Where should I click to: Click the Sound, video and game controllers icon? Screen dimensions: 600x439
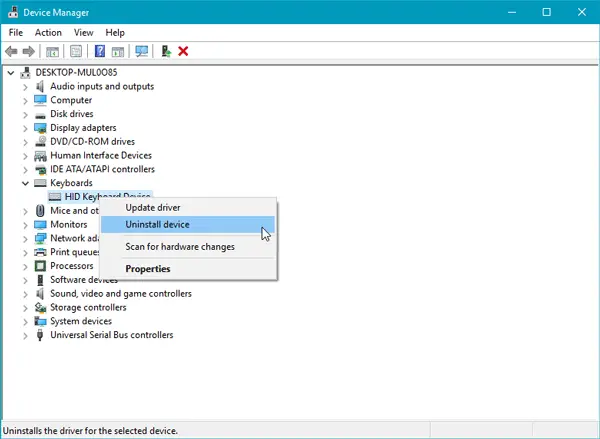[x=40, y=294]
